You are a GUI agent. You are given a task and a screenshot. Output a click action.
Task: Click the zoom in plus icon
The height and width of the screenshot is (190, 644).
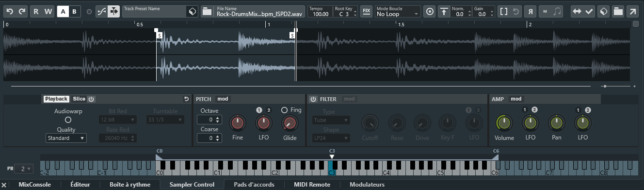634,86
